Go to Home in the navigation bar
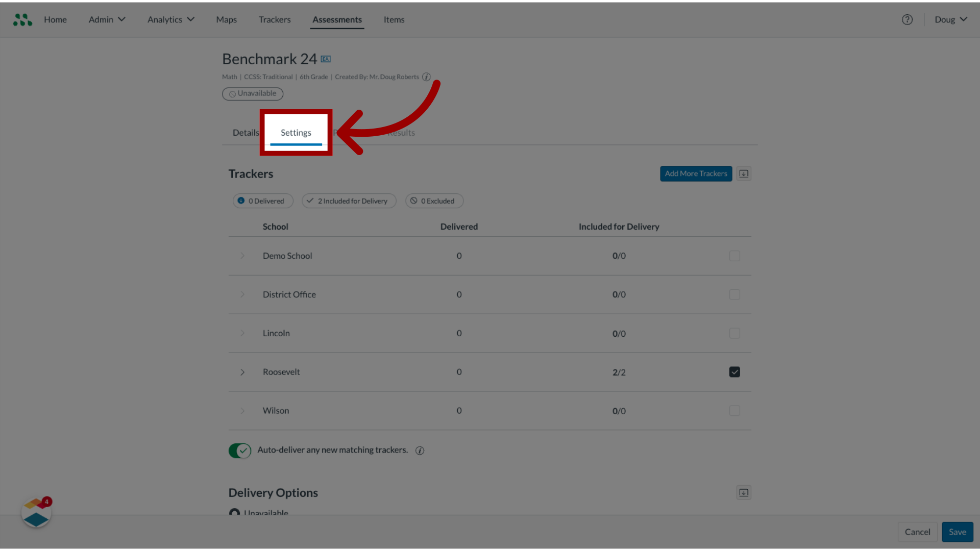Screen dimensions: 980x551 (55, 19)
